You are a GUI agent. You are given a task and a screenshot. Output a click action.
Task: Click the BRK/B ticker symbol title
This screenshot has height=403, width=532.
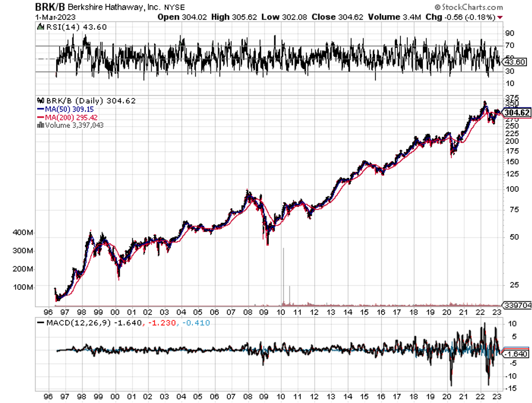tap(50, 7)
